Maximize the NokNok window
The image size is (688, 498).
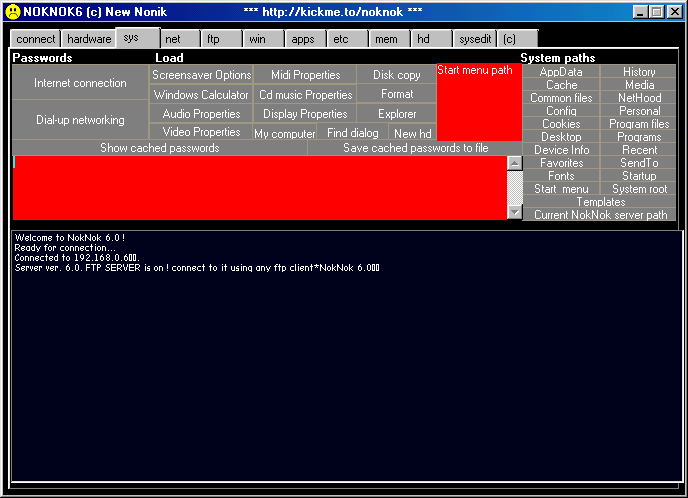[657, 11]
